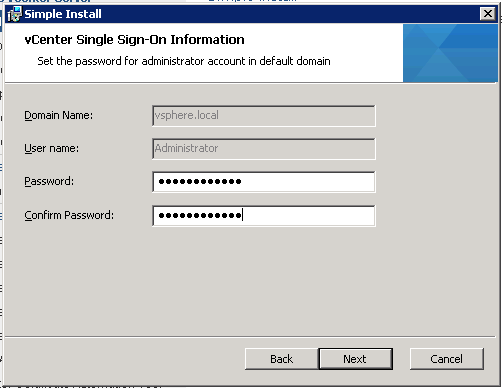Click the set password subtitle text

click(x=184, y=61)
